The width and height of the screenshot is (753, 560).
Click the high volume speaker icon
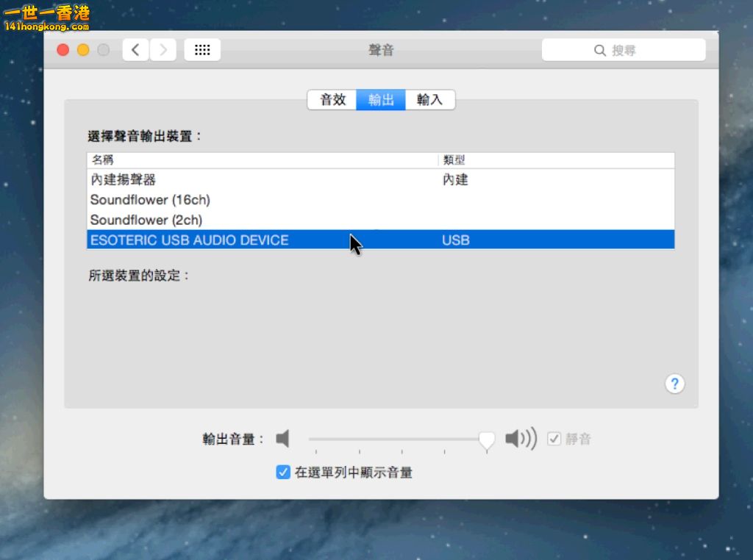pyautogui.click(x=521, y=439)
